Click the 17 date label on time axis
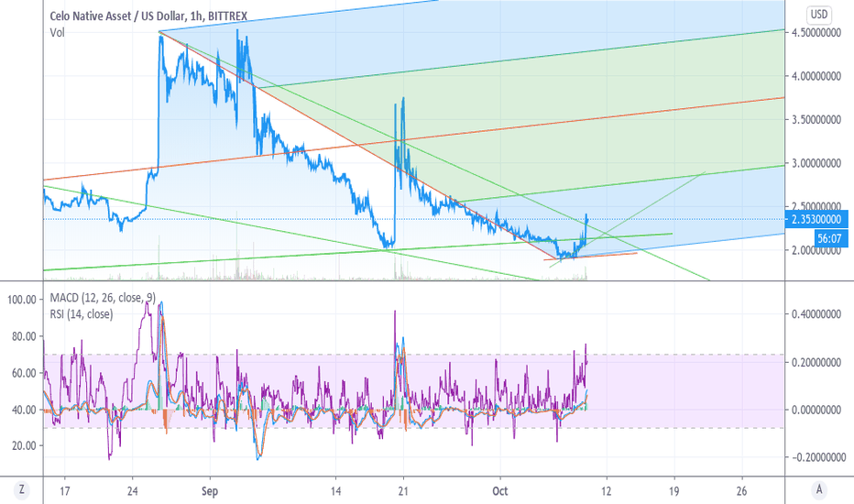This screenshot has width=854, height=504. pyautogui.click(x=64, y=491)
